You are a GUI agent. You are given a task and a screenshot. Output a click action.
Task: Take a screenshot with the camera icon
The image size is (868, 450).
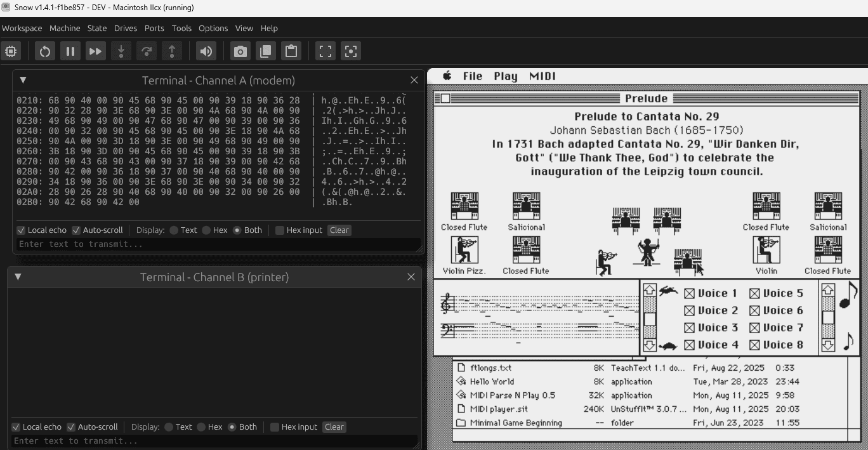pos(240,51)
